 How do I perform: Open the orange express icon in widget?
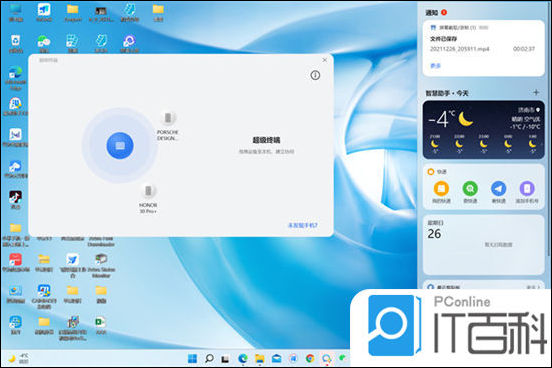(441, 188)
